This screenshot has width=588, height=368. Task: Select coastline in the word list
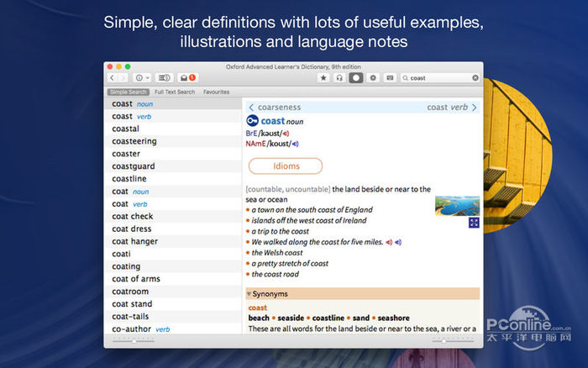coord(173,179)
